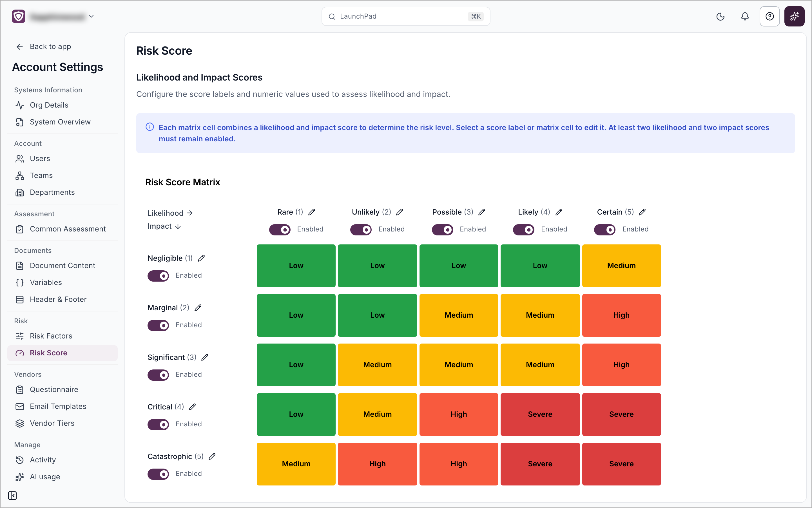Select Severe cell for Critical and Likely
Image resolution: width=812 pixels, height=508 pixels.
pyautogui.click(x=540, y=415)
